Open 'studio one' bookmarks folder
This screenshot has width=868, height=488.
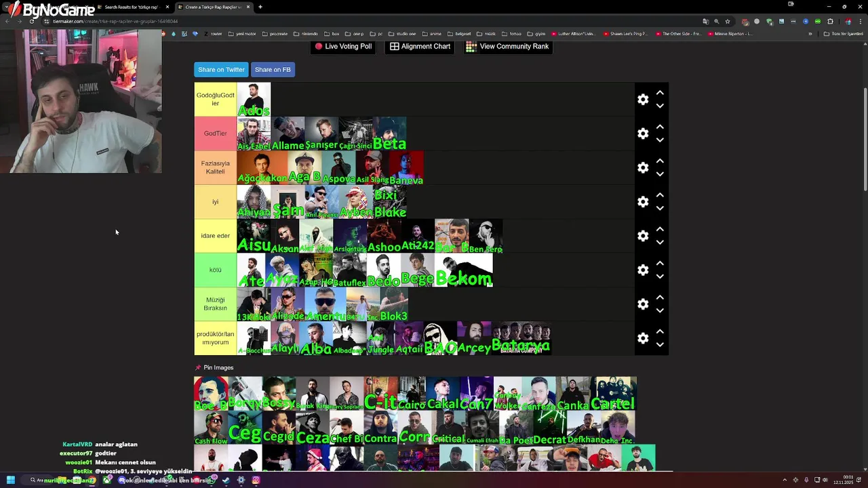pos(403,33)
